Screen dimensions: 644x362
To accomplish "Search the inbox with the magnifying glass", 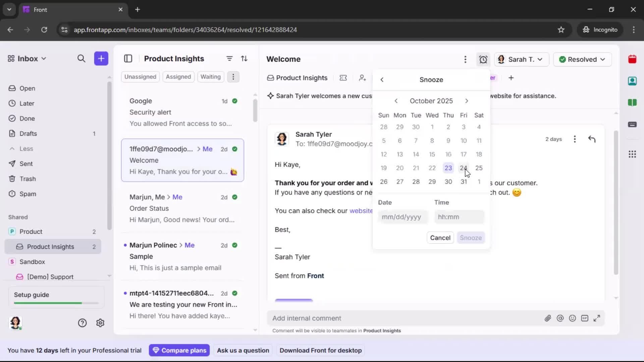I will click(x=81, y=58).
